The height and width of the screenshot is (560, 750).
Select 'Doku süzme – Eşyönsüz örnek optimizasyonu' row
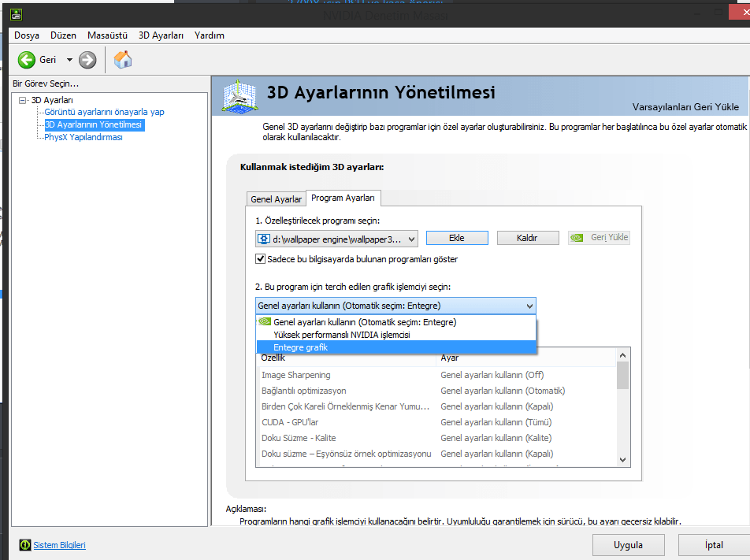(436, 454)
